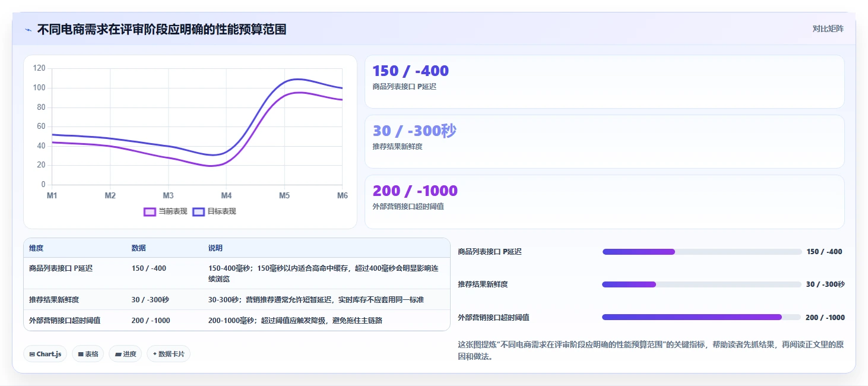
Task: Click the 60 y-axis label
Action: pyautogui.click(x=42, y=126)
